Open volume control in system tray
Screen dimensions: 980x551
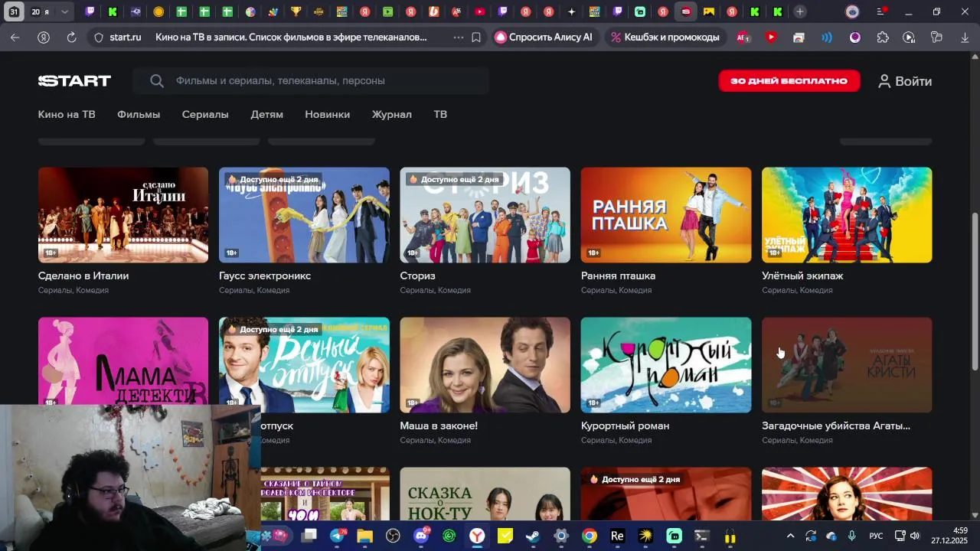pyautogui.click(x=915, y=536)
